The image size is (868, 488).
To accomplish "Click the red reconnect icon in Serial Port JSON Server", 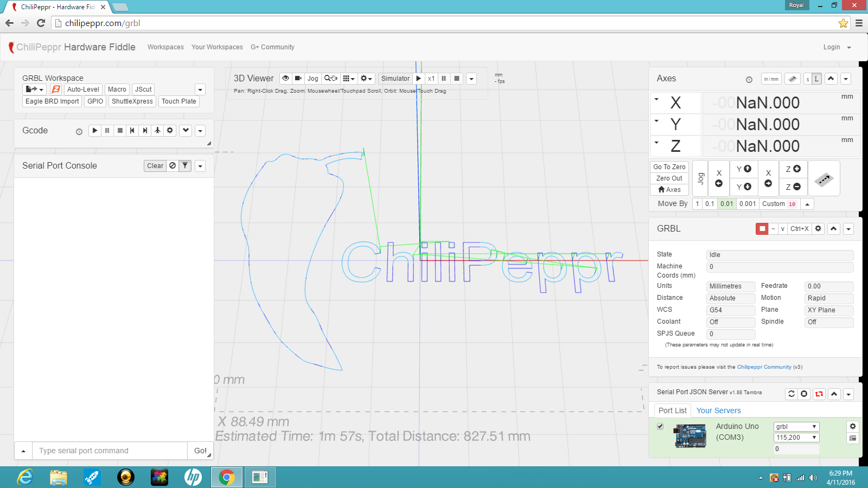I will tap(819, 394).
